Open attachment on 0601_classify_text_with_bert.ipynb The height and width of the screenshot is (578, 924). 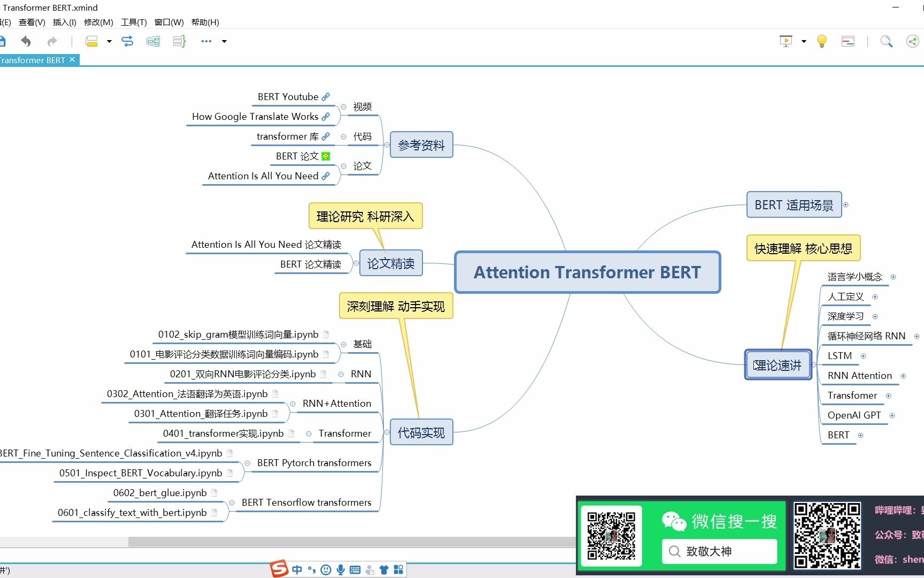(214, 513)
